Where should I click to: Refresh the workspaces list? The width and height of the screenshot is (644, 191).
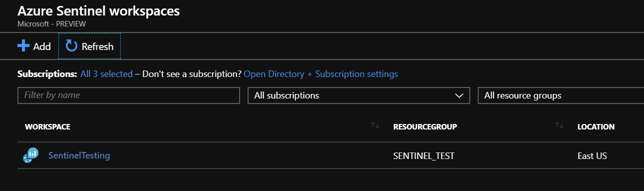[x=90, y=46]
